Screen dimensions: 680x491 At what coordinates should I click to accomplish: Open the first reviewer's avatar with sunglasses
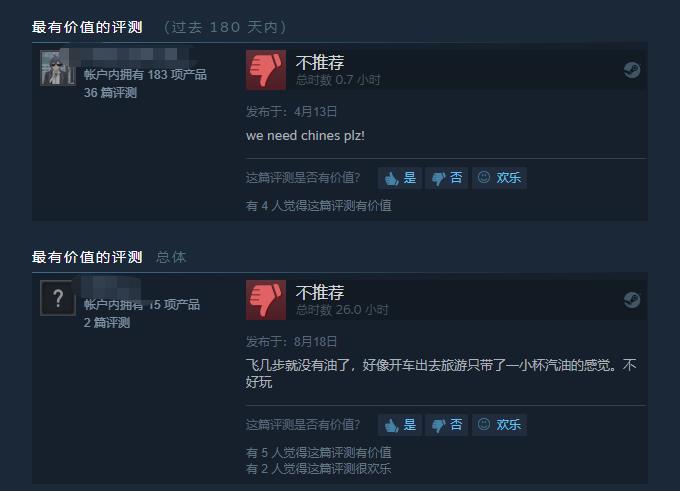pyautogui.click(x=58, y=68)
